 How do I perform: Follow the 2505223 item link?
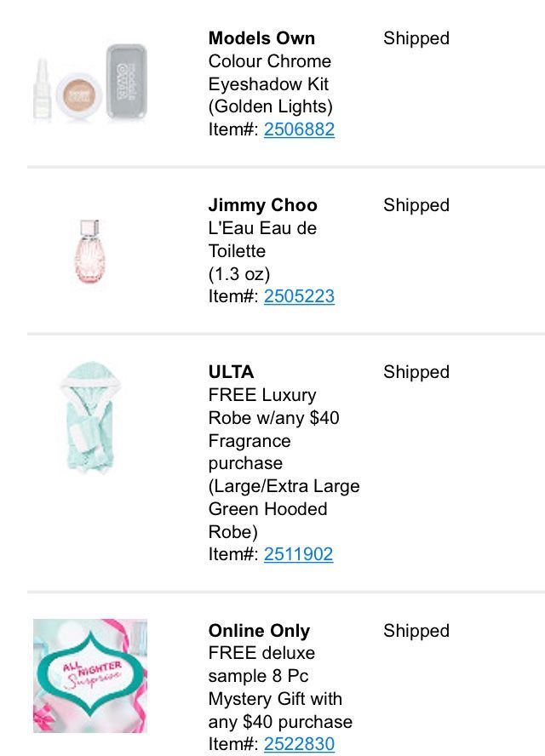(299, 296)
